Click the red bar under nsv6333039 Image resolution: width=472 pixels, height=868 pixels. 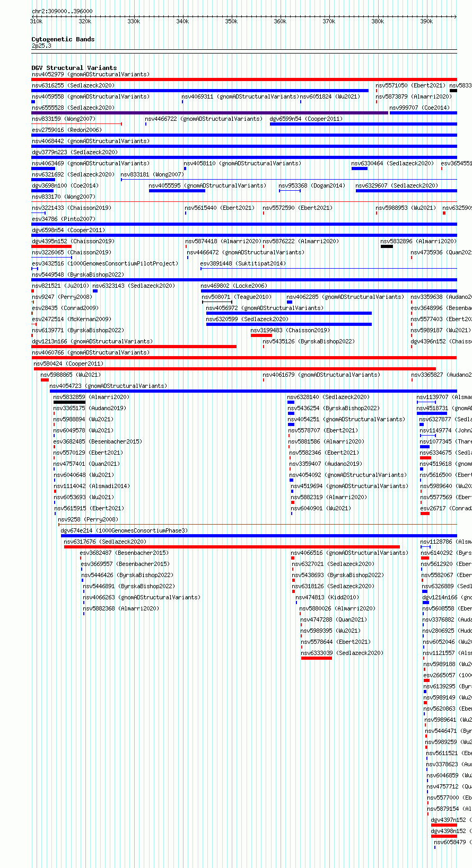(317, 658)
